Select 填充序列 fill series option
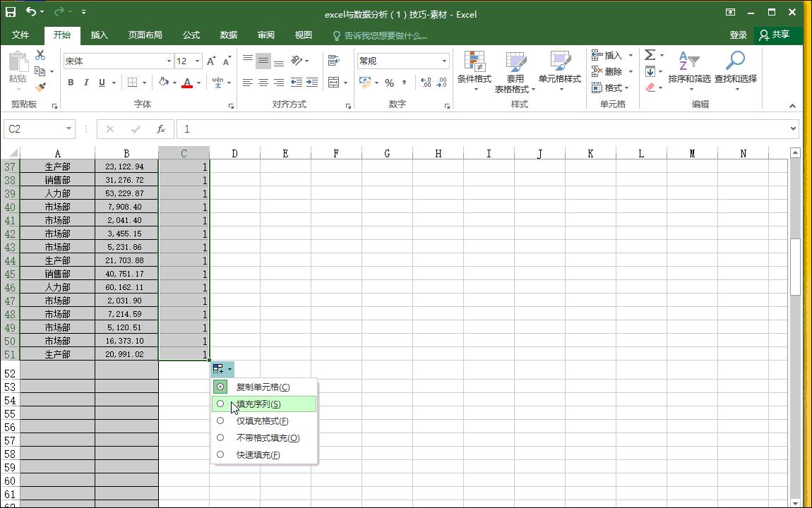The image size is (812, 508). 264,404
